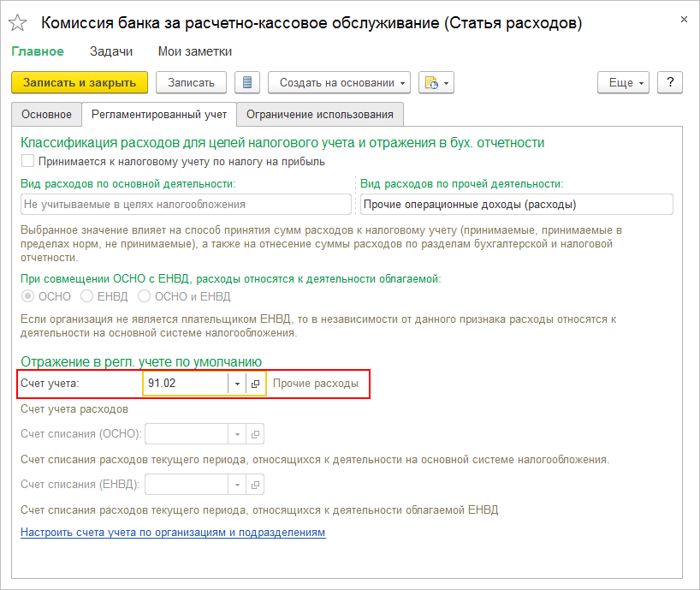Open help with the question mark button

pos(670,82)
